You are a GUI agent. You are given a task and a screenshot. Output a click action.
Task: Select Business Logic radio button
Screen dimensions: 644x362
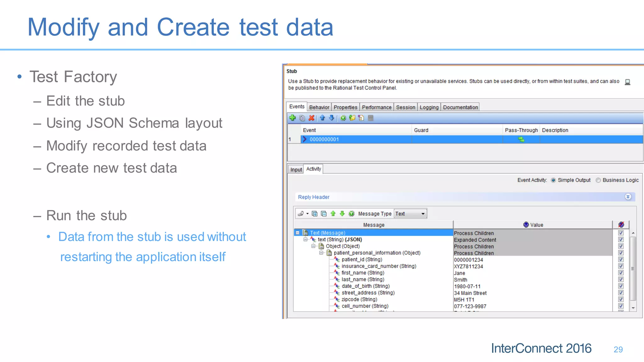(598, 180)
